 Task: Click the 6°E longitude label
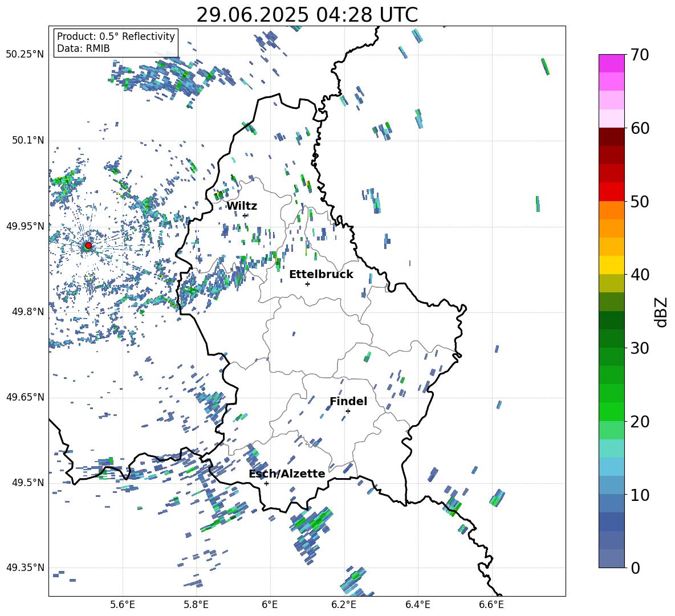coord(270,605)
